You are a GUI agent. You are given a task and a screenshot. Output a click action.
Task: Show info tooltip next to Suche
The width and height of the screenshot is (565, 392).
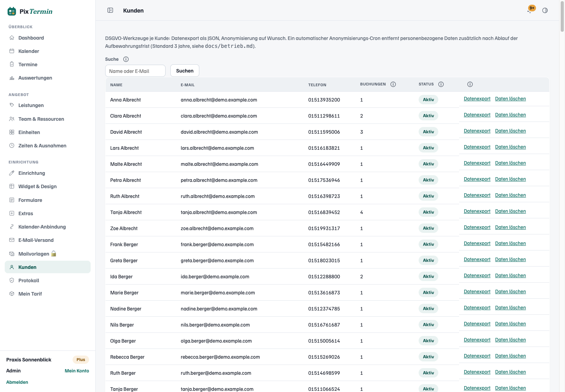click(x=126, y=59)
